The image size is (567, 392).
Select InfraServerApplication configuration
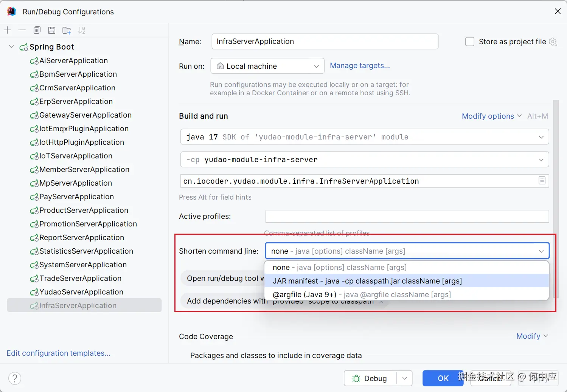click(x=84, y=305)
